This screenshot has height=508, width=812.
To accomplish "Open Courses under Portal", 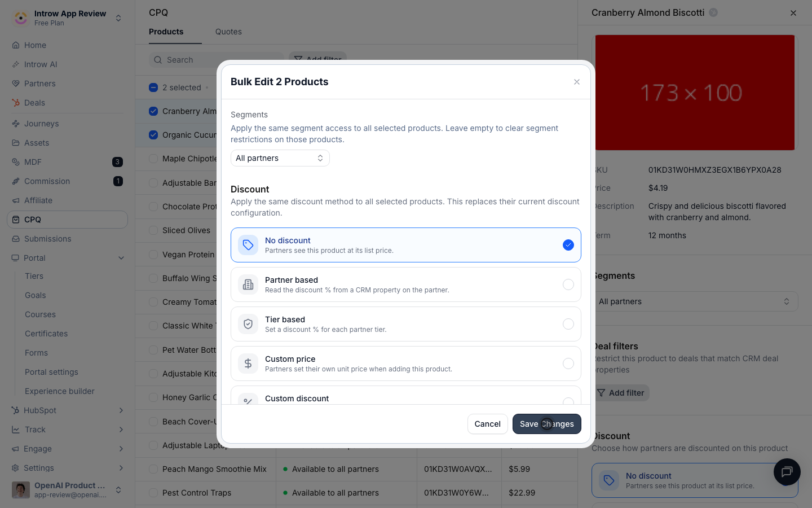I will [x=40, y=314].
